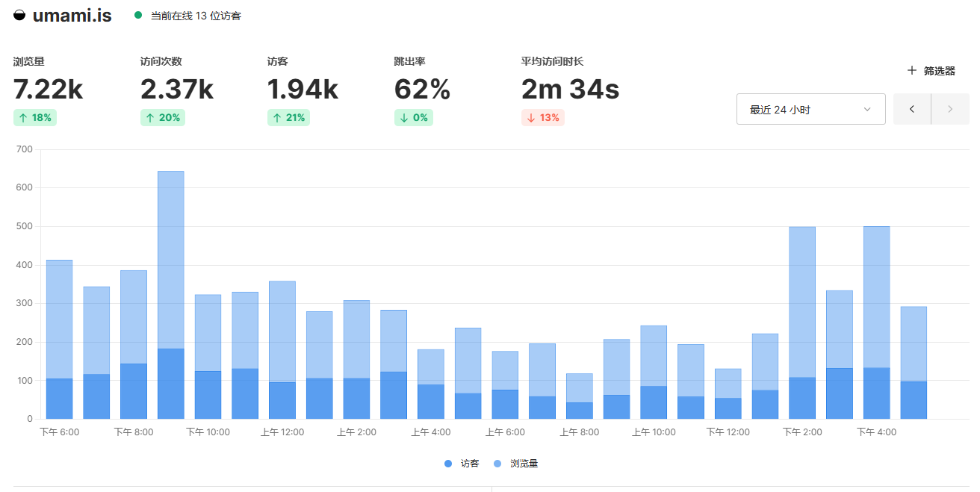
Task: Click the bar above 上午 10:00
Action: 654,372
